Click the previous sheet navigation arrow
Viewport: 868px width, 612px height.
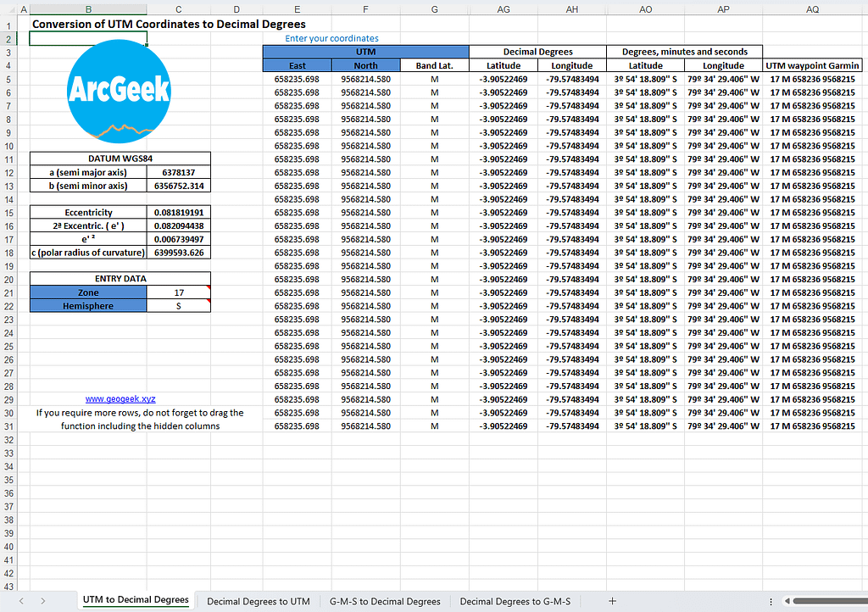pyautogui.click(x=21, y=601)
